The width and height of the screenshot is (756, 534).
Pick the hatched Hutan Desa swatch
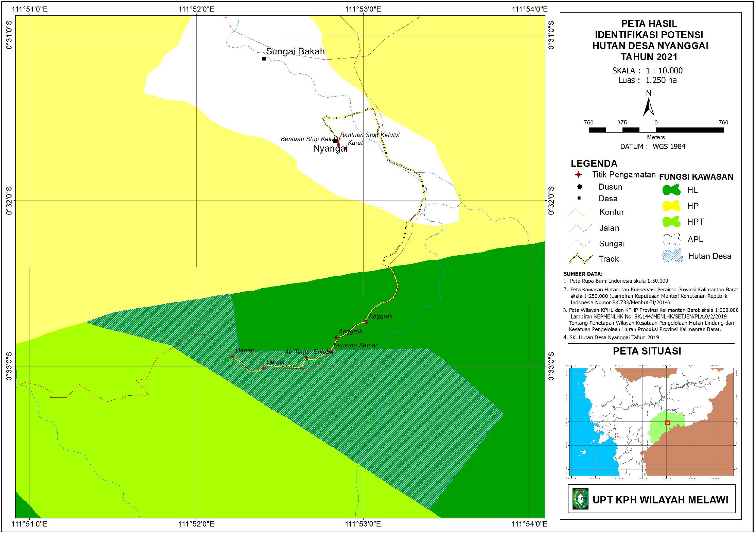click(673, 256)
